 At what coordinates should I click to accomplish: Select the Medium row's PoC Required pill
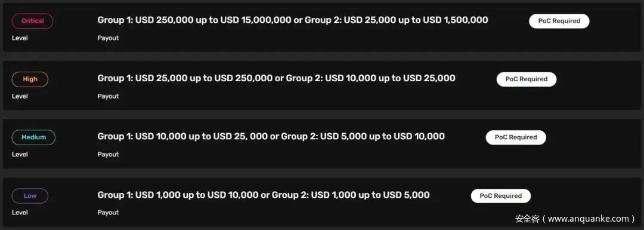click(x=516, y=137)
